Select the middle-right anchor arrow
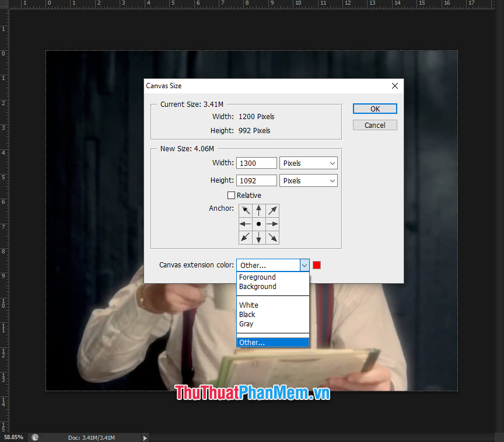This screenshot has height=442, width=504. pyautogui.click(x=272, y=224)
